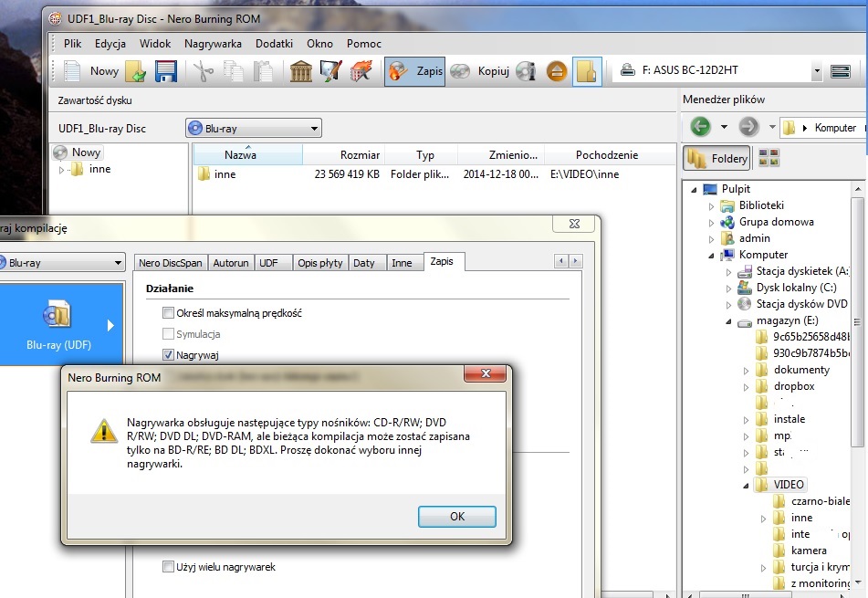Open the Dodatki menu
The height and width of the screenshot is (598, 868).
[274, 43]
